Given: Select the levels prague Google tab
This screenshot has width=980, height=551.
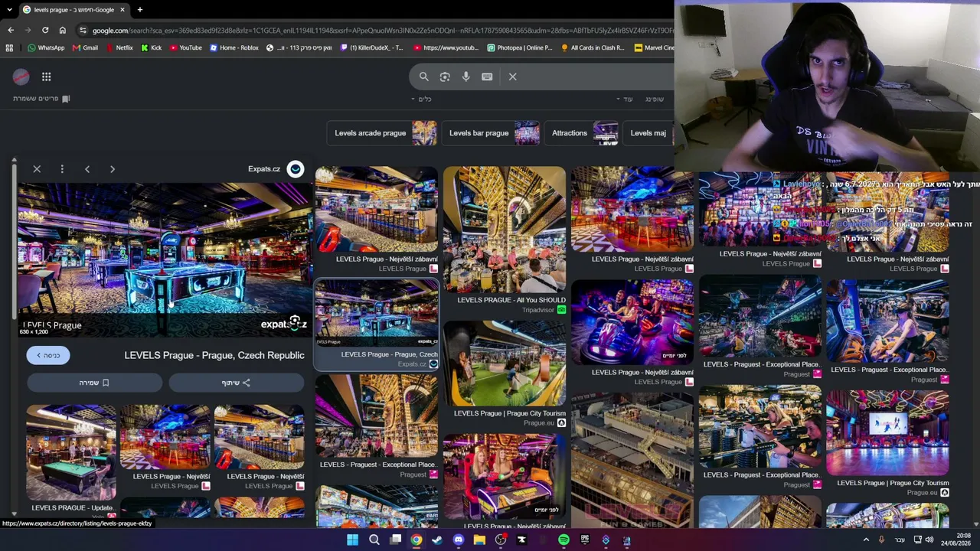Looking at the screenshot, I should pos(73,10).
